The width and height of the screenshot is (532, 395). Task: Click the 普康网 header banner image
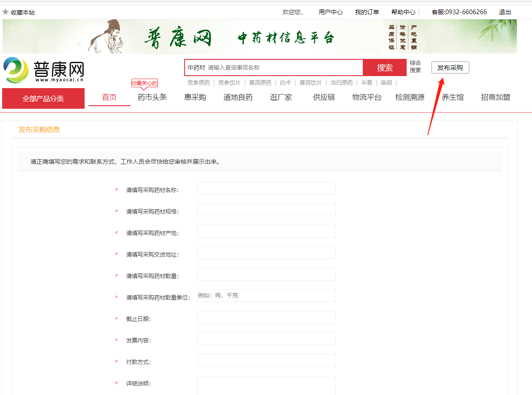(259, 37)
